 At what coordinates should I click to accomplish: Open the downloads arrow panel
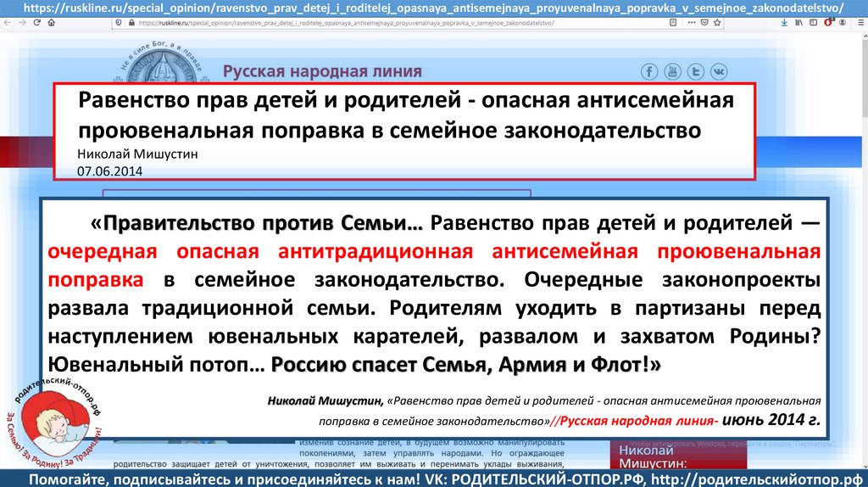[x=784, y=23]
